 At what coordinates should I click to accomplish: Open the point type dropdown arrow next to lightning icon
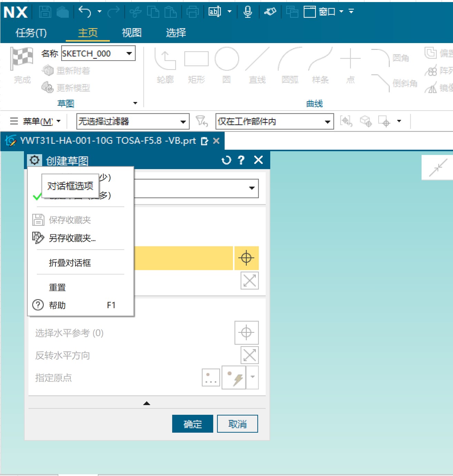[252, 377]
